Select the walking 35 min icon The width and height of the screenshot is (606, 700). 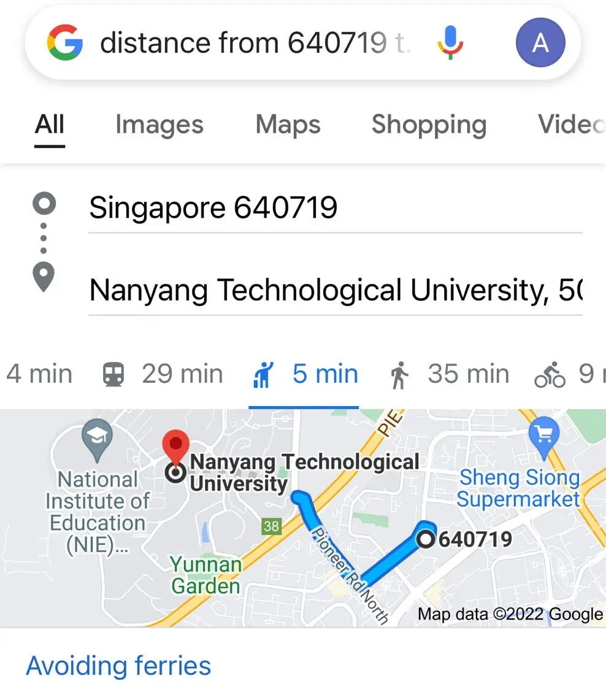[x=399, y=375]
